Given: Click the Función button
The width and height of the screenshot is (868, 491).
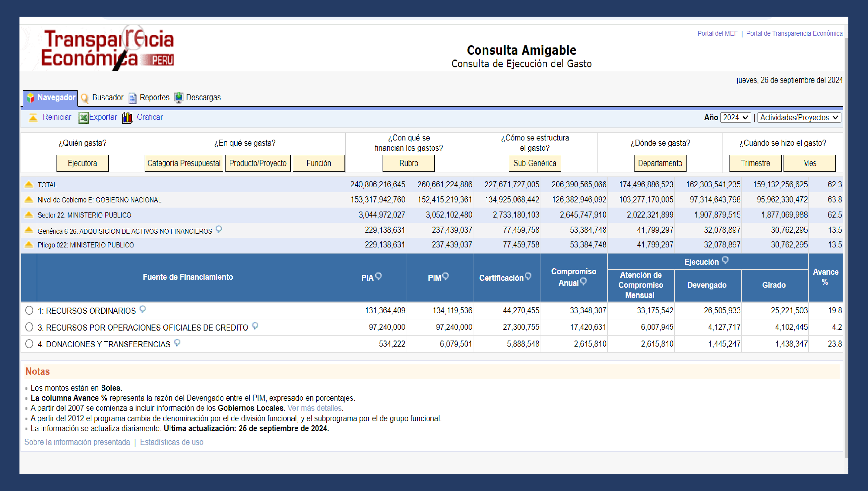Looking at the screenshot, I should pos(319,163).
